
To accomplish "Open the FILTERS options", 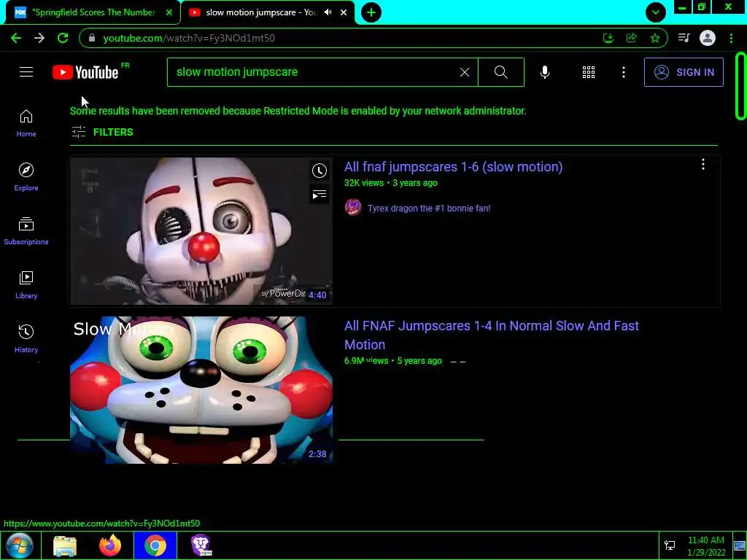I will tap(102, 132).
